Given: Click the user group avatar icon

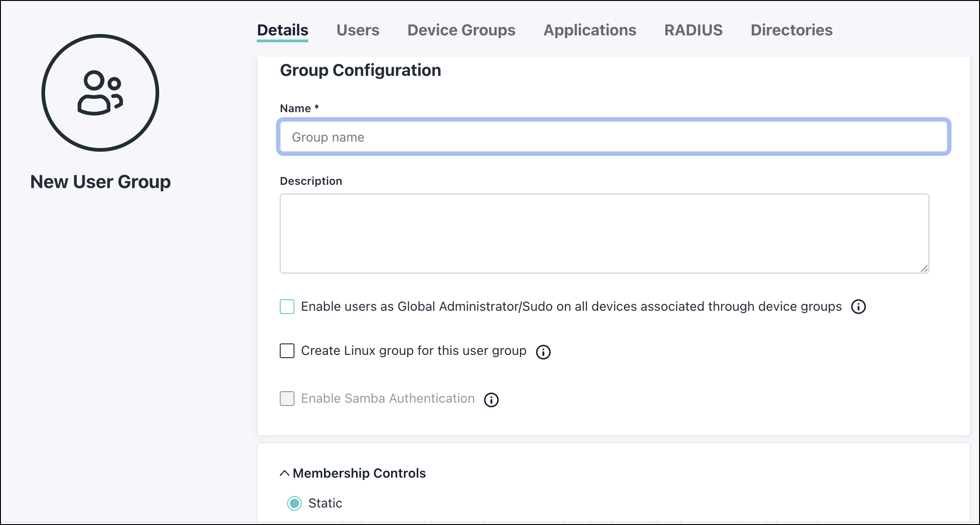Looking at the screenshot, I should coord(100,93).
